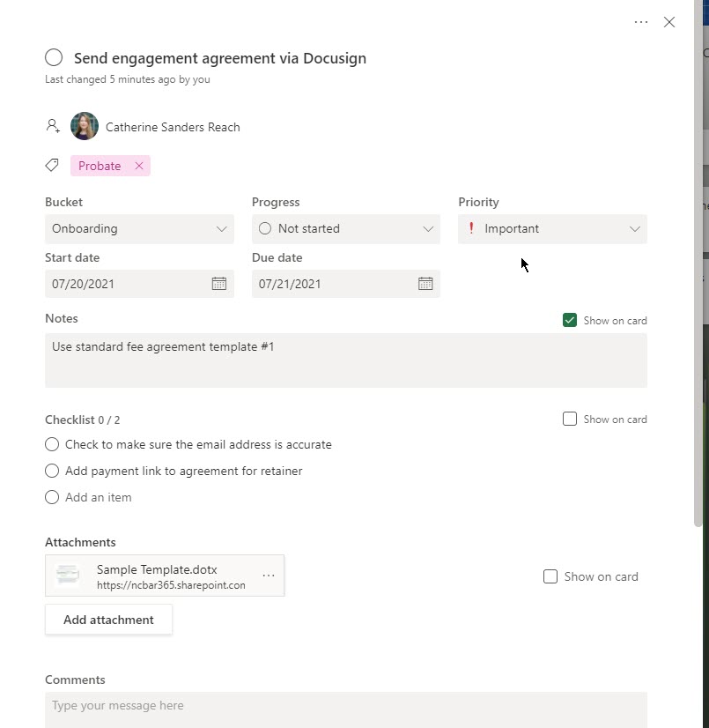Enable Show on card for Checklist
The width and height of the screenshot is (709, 728).
[x=570, y=419]
